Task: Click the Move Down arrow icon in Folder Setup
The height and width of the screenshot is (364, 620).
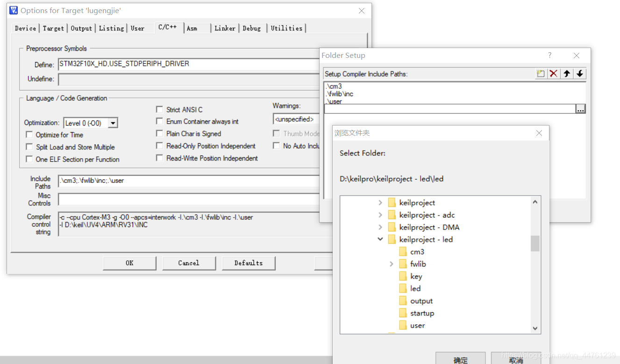Action: click(580, 74)
